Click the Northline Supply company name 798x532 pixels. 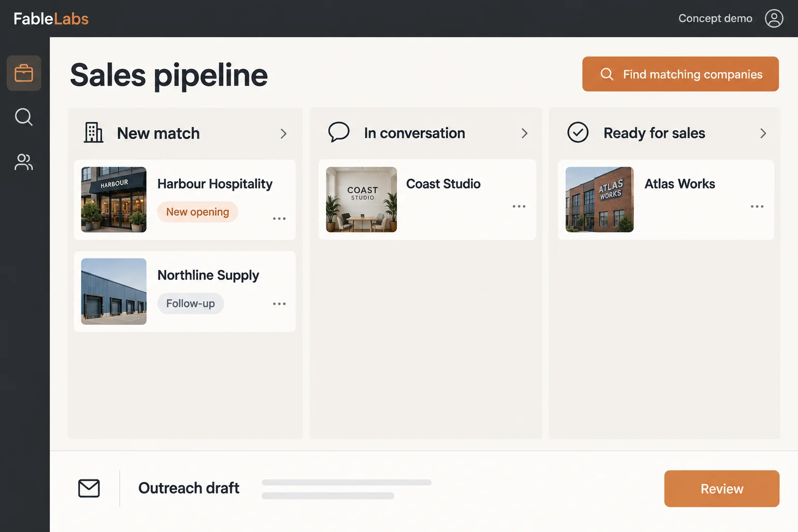point(208,275)
